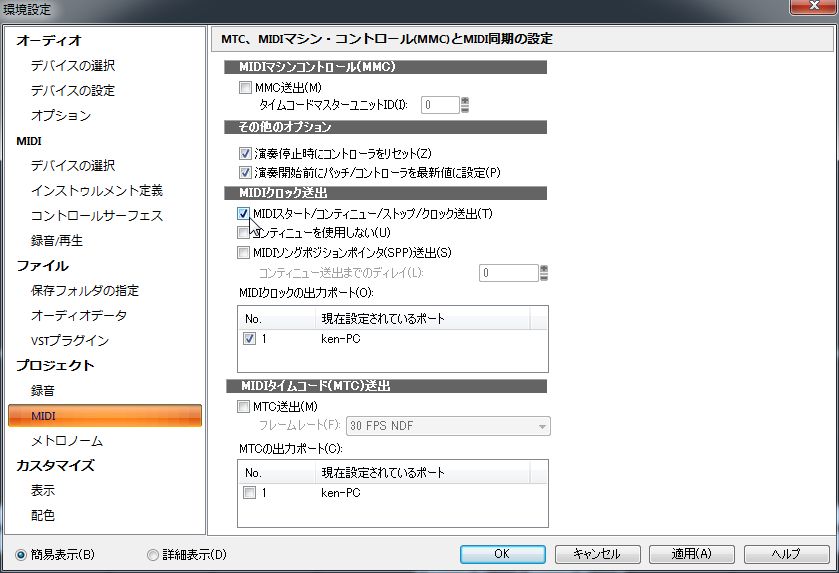Click No. column header in MIDI clock port list

[x=277, y=318]
